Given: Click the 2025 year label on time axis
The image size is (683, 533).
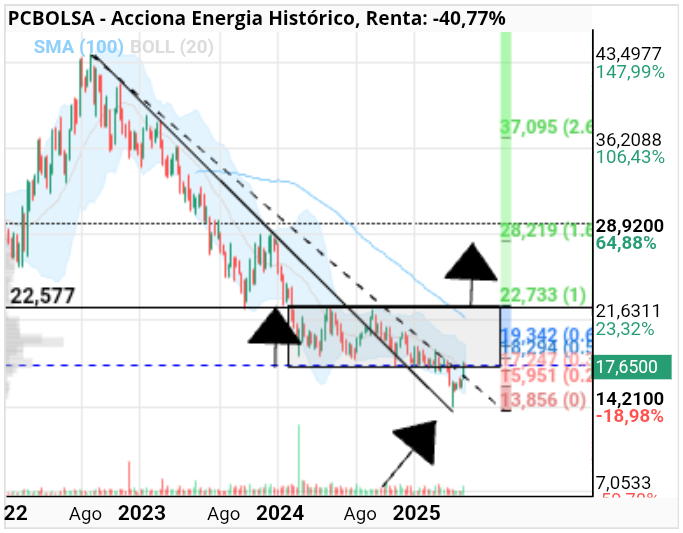Looking at the screenshot, I should [x=416, y=513].
